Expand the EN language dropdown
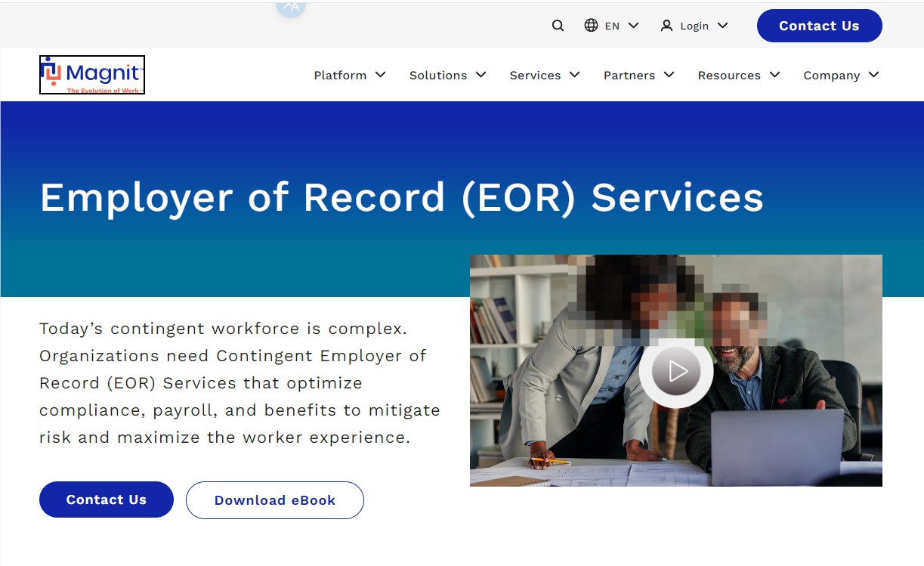This screenshot has height=566, width=924. (x=633, y=26)
